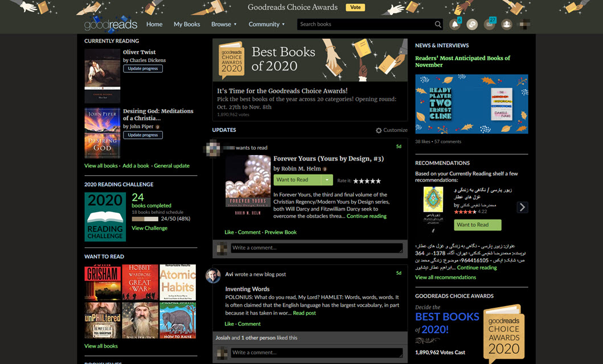Update progress for Oliver Twist
The image size is (603, 364).
click(143, 68)
